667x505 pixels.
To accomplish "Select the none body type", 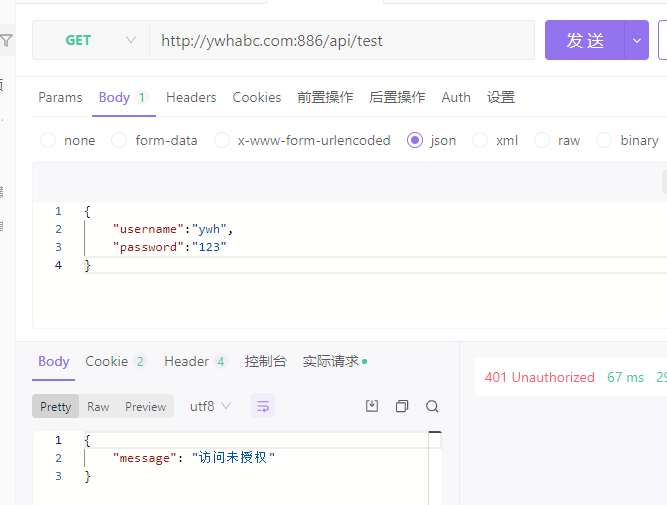I will (x=48, y=140).
